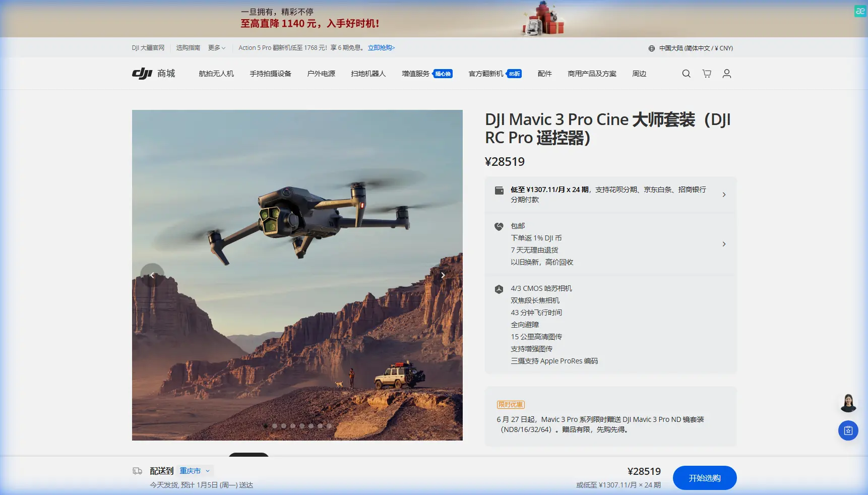Expand the 更多 dropdown in top bar
This screenshot has height=495, width=868.
coord(217,48)
